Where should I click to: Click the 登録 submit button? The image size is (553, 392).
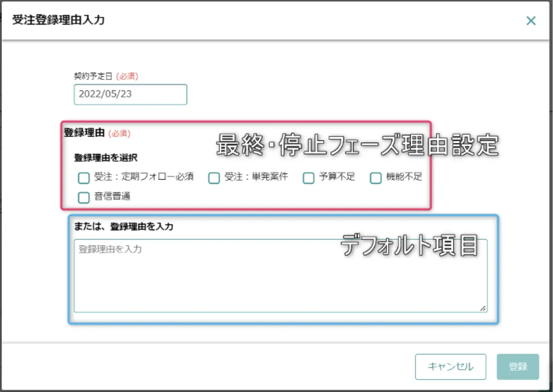(518, 367)
